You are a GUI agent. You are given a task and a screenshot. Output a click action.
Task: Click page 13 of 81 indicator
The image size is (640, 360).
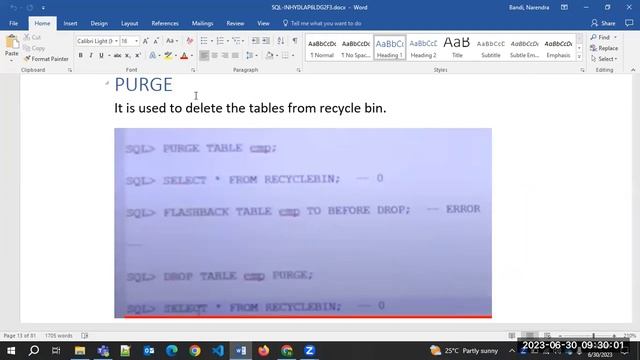pos(20,336)
